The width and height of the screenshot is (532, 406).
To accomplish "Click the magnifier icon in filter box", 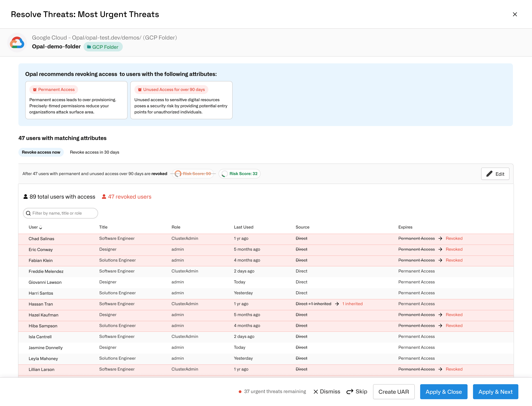I will 28,213.
